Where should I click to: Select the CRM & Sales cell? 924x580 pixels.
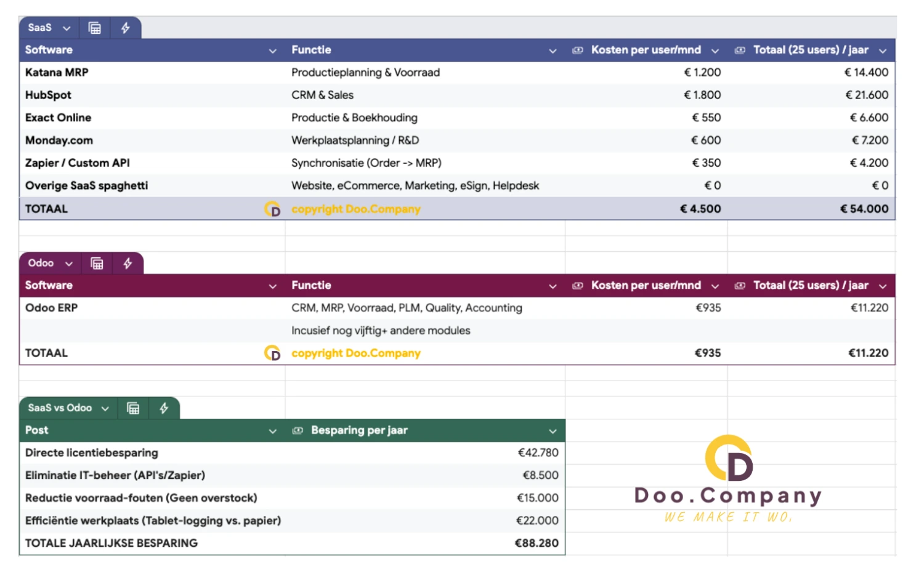click(x=425, y=95)
